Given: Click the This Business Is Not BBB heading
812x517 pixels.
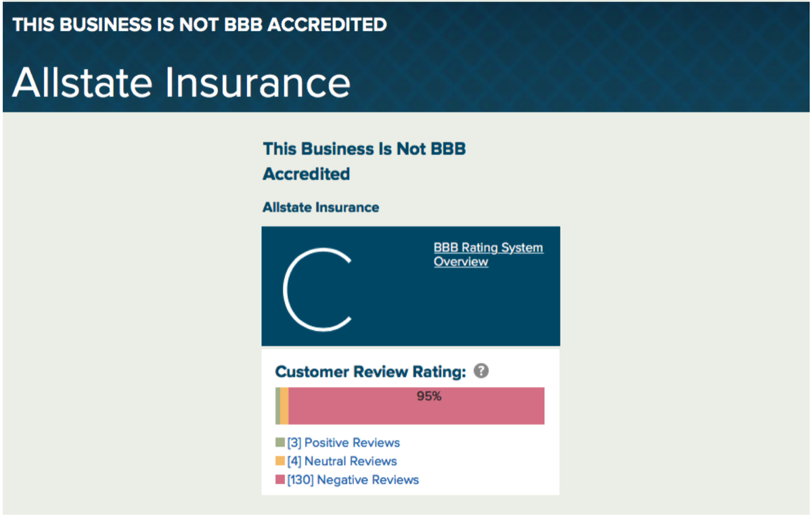Looking at the screenshot, I should pyautogui.click(x=364, y=149).
